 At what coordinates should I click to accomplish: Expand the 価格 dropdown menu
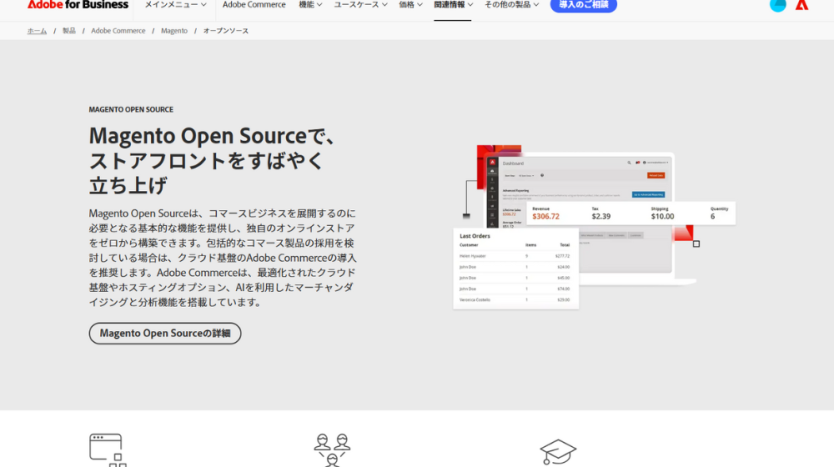[411, 5]
